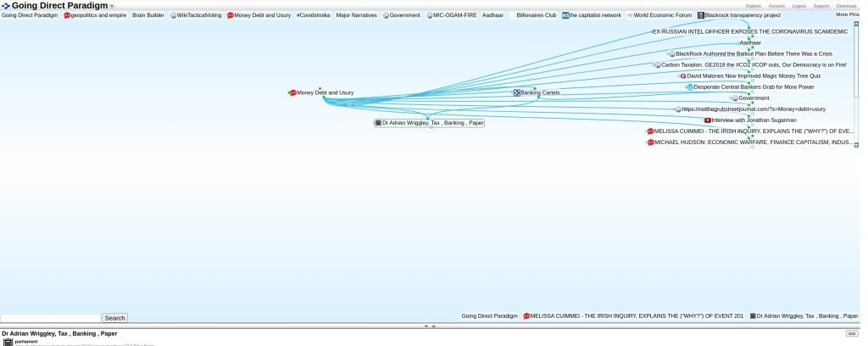Image resolution: width=868 pixels, height=346 pixels.
Task: Expand the More Pins list
Action: pos(848,15)
